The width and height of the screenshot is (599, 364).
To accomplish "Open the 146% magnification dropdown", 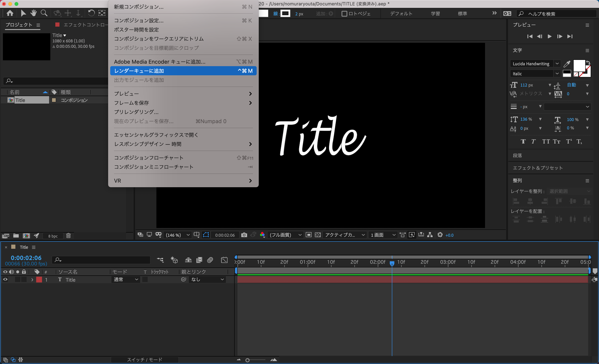I will coord(177,235).
